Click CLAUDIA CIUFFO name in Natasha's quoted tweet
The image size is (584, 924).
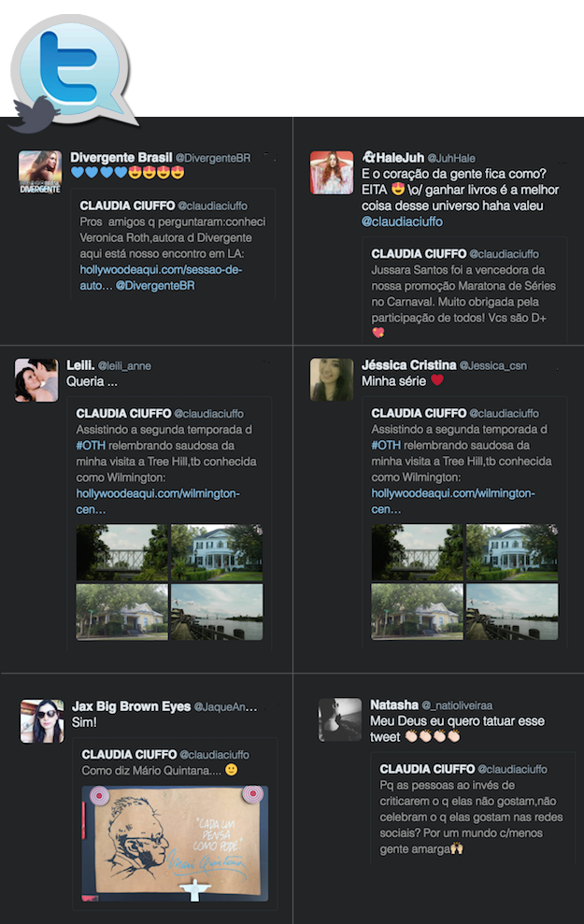tap(427, 769)
